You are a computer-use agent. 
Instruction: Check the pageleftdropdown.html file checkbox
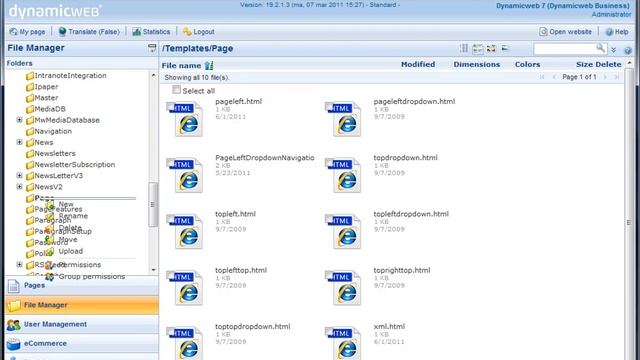click(x=329, y=107)
